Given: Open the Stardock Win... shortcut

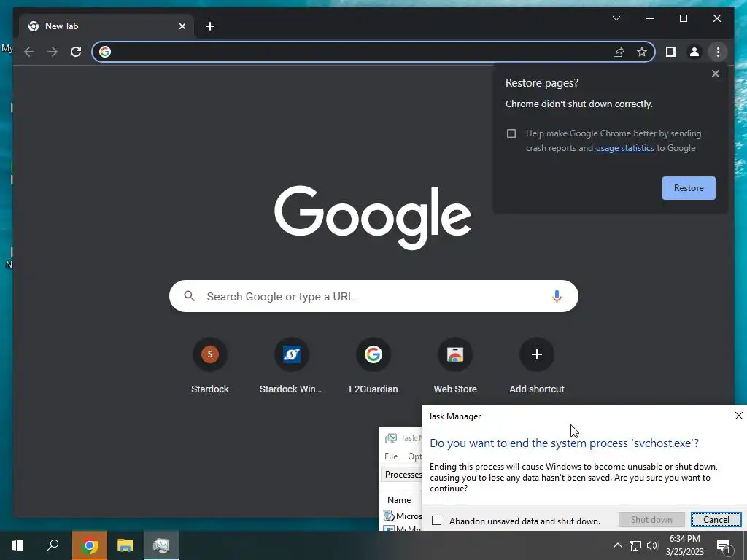Looking at the screenshot, I should tap(291, 366).
